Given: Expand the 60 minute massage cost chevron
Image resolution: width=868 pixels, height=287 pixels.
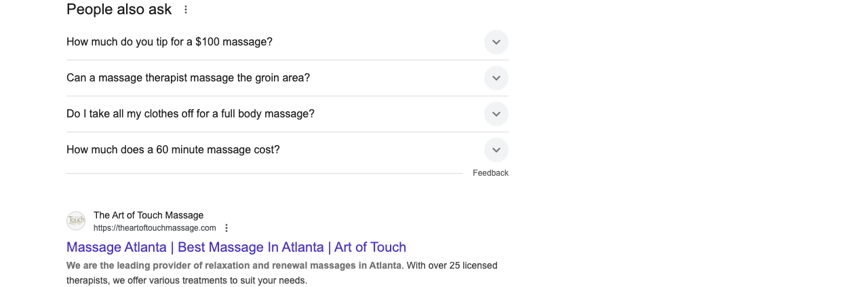Looking at the screenshot, I should [x=496, y=150].
